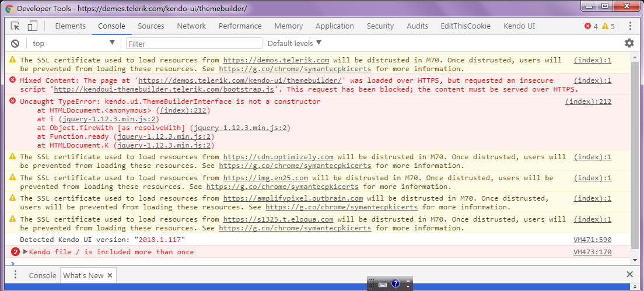Open the top execution context dropdown

click(x=73, y=43)
